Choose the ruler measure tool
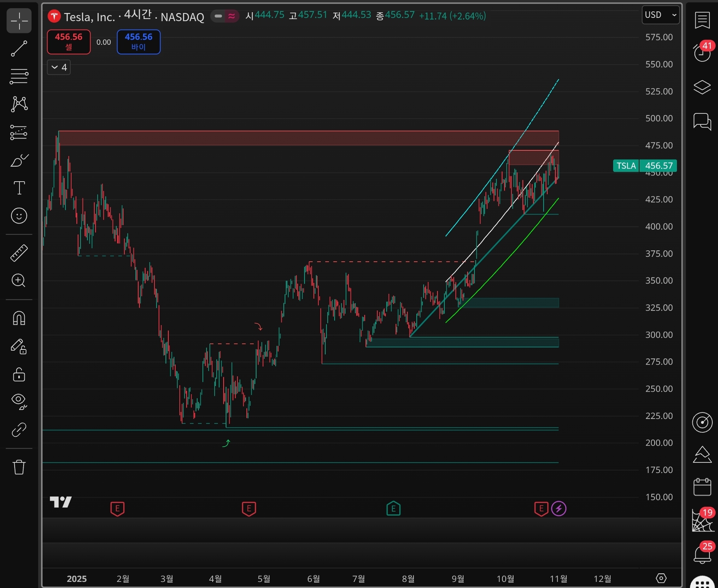 [19, 253]
